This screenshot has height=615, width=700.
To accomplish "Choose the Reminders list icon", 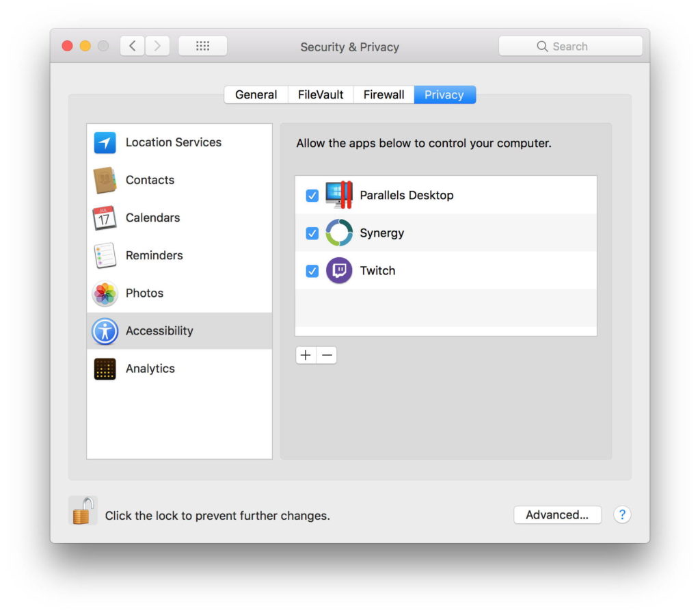I will (105, 256).
